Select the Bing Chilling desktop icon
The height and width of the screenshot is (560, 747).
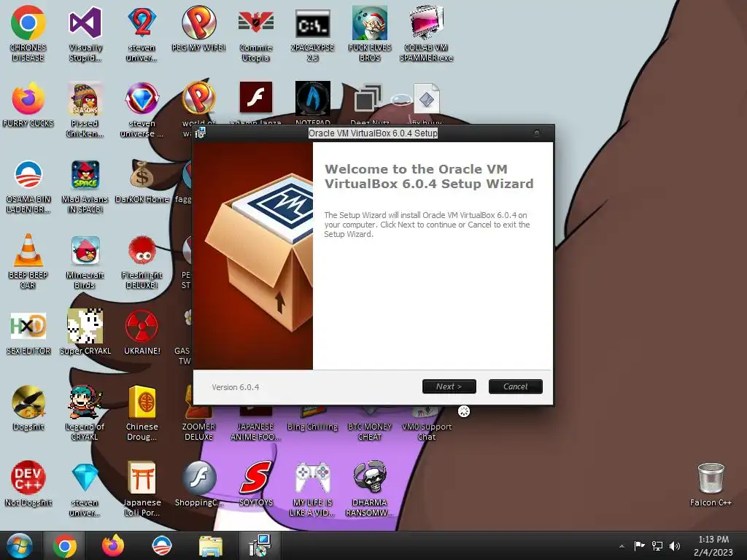pos(312,419)
